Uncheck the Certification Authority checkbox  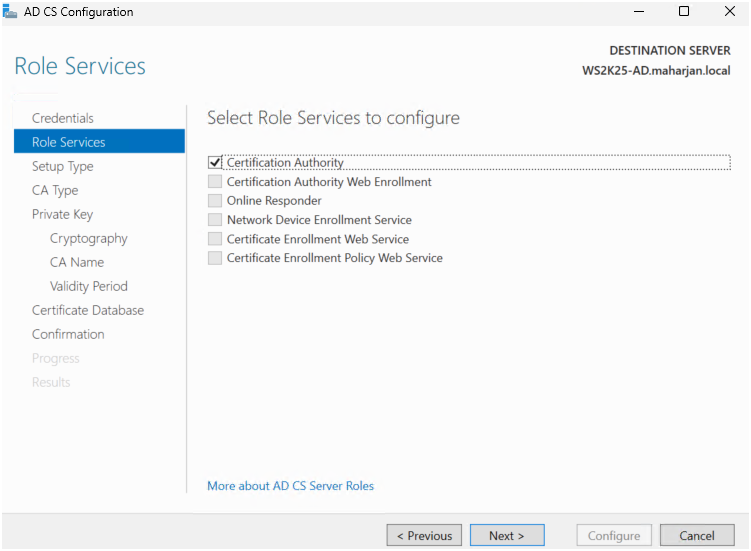coord(214,163)
